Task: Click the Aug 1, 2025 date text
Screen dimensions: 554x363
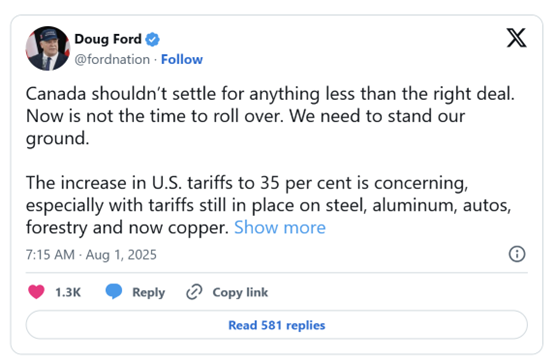Action: coord(121,254)
